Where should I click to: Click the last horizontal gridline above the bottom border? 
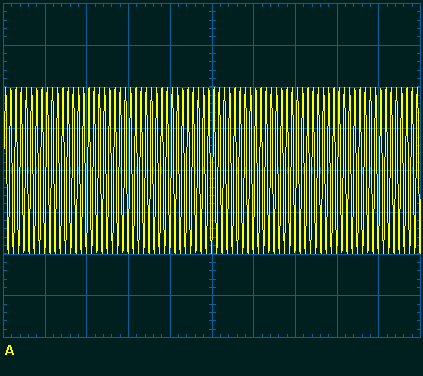[x=212, y=296]
